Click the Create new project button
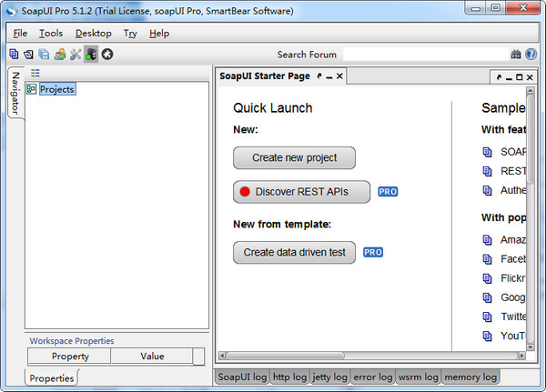 point(294,157)
